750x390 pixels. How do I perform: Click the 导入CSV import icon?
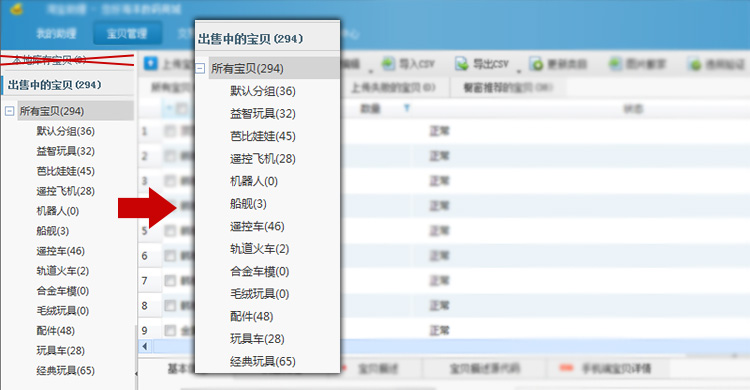tap(388, 64)
